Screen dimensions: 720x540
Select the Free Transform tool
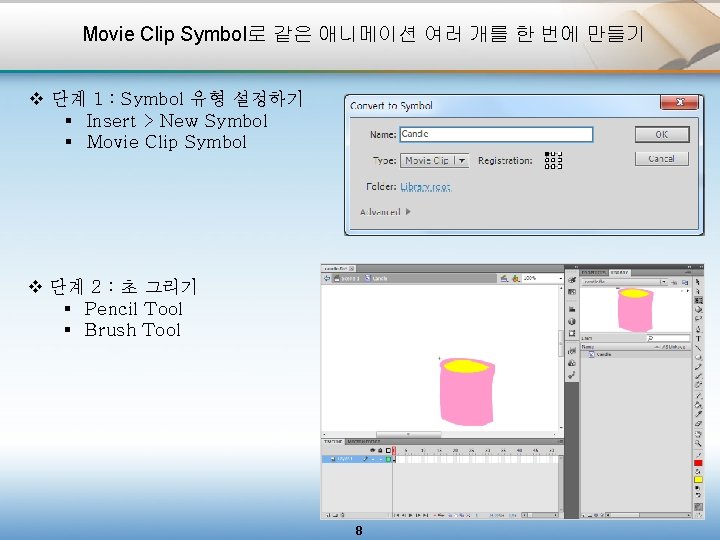click(698, 300)
